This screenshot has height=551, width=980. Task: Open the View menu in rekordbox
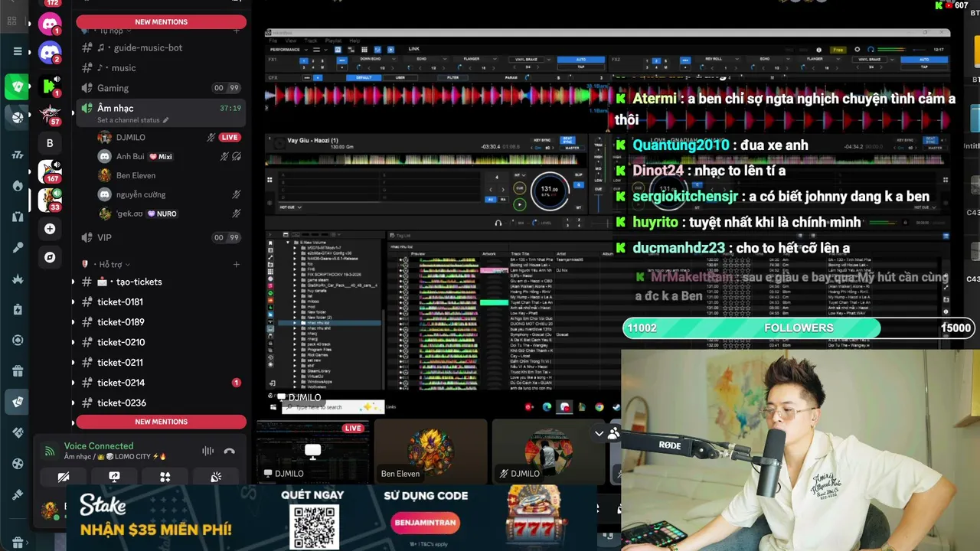tap(292, 41)
